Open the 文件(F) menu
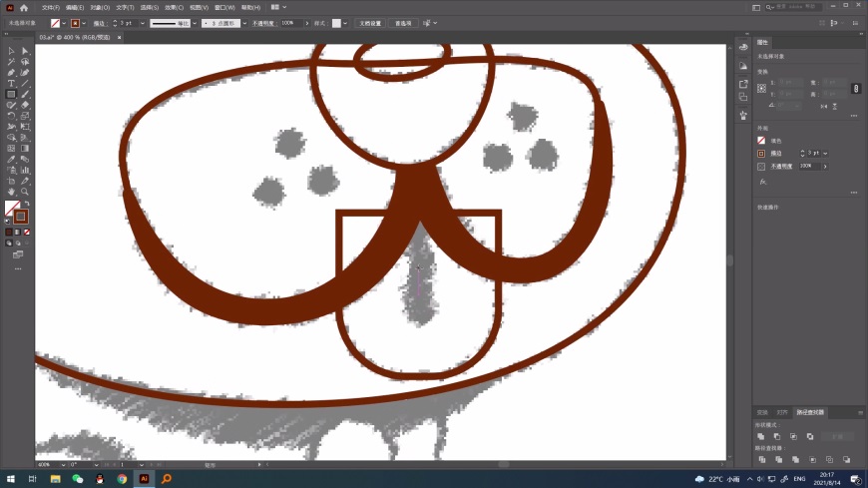The width and height of the screenshot is (868, 488). click(50, 8)
